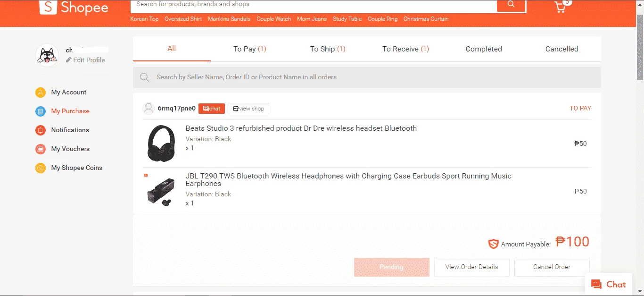
Task: Click the My Shopee Coins icon
Action: tap(41, 168)
